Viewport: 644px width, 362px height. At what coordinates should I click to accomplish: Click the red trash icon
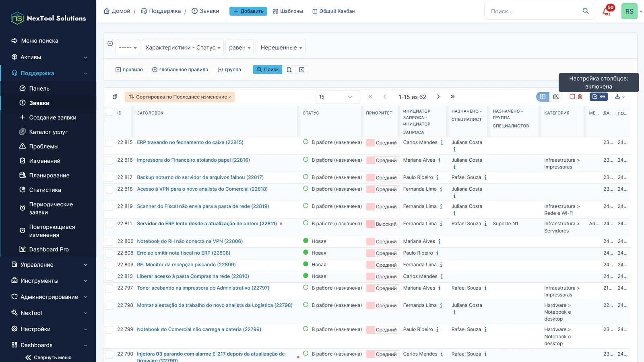580,97
